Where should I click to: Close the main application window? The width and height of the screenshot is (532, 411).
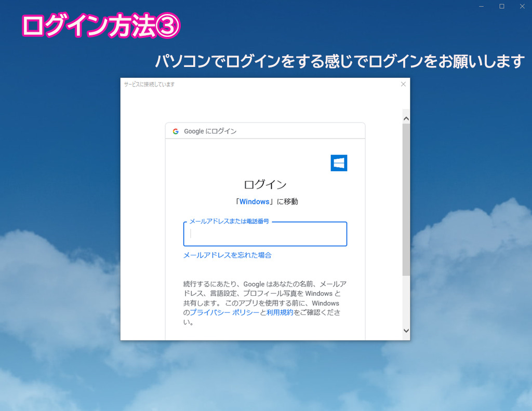coord(522,6)
